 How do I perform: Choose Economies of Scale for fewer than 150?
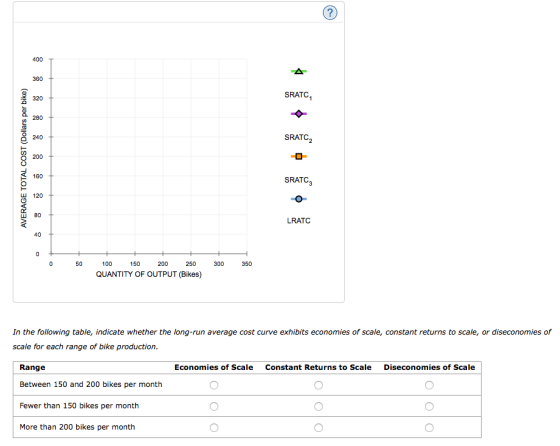click(x=214, y=406)
